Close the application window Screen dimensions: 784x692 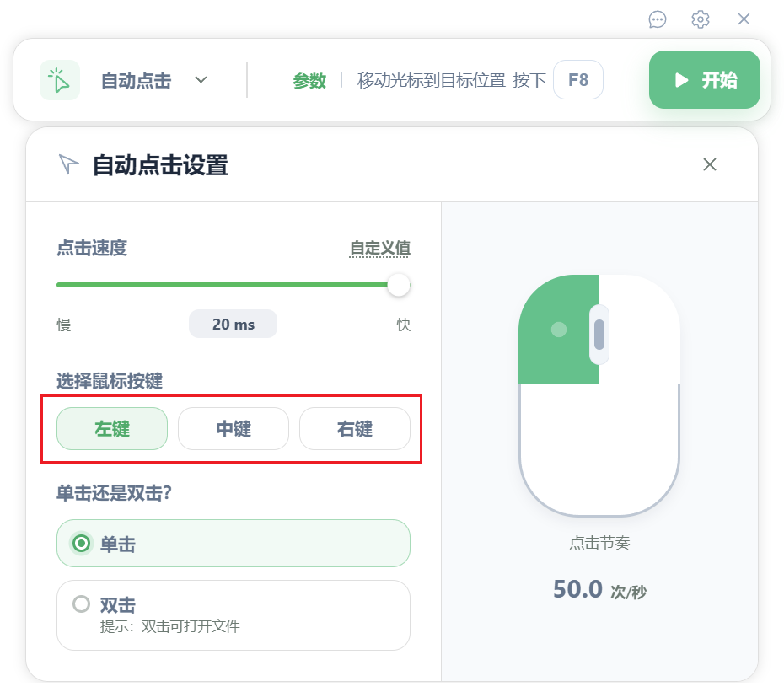(x=744, y=19)
